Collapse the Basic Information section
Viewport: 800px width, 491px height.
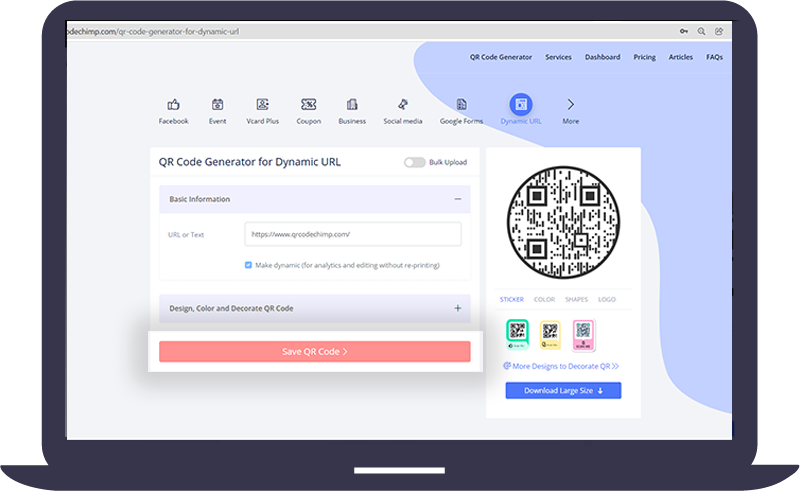click(x=458, y=199)
